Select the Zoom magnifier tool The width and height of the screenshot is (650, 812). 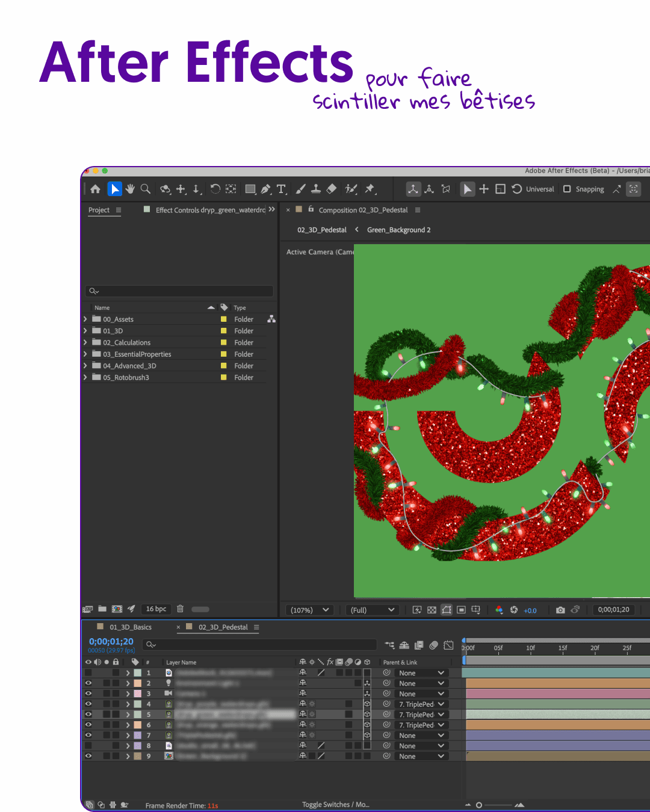pos(145,189)
